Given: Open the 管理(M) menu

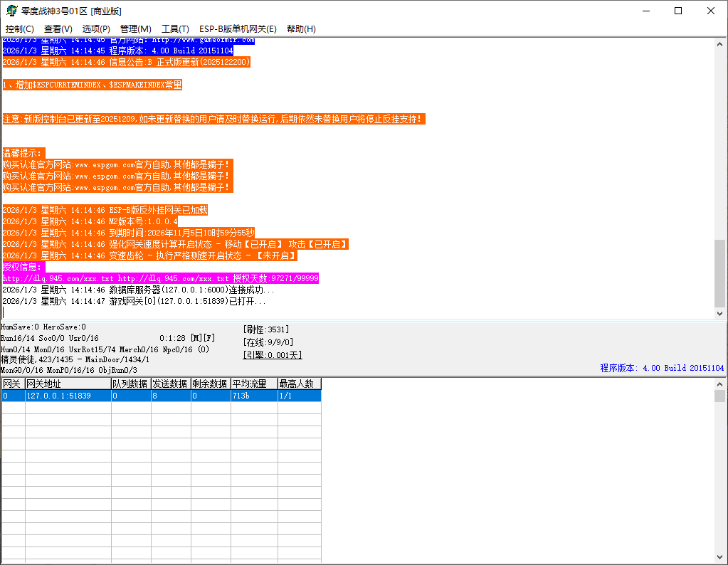Looking at the screenshot, I should tap(135, 29).
